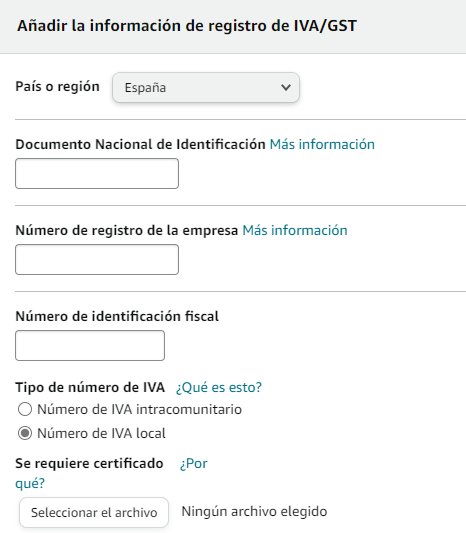Click the chevron arrow in the country selector
Image resolution: width=466 pixels, height=533 pixels.
pos(286,88)
